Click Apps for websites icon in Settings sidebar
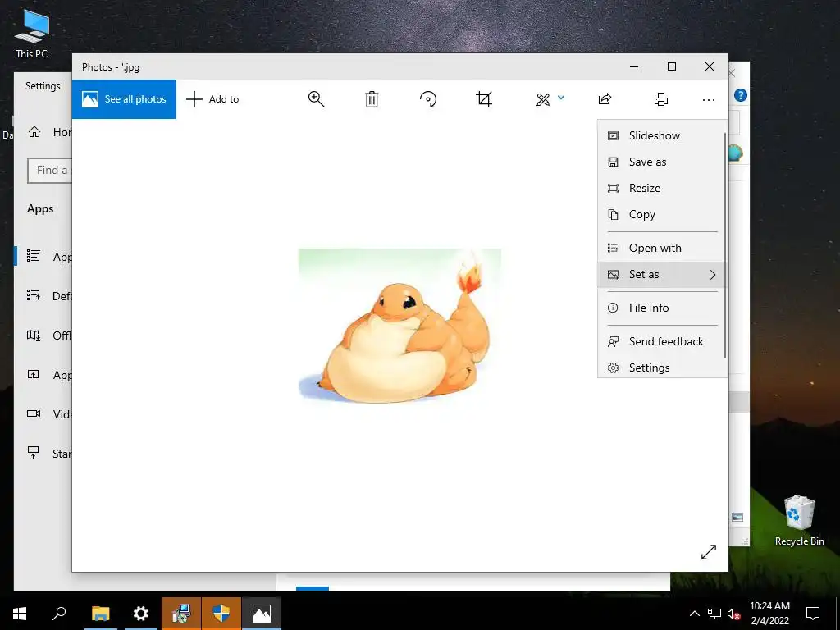840x630 pixels. click(x=33, y=374)
